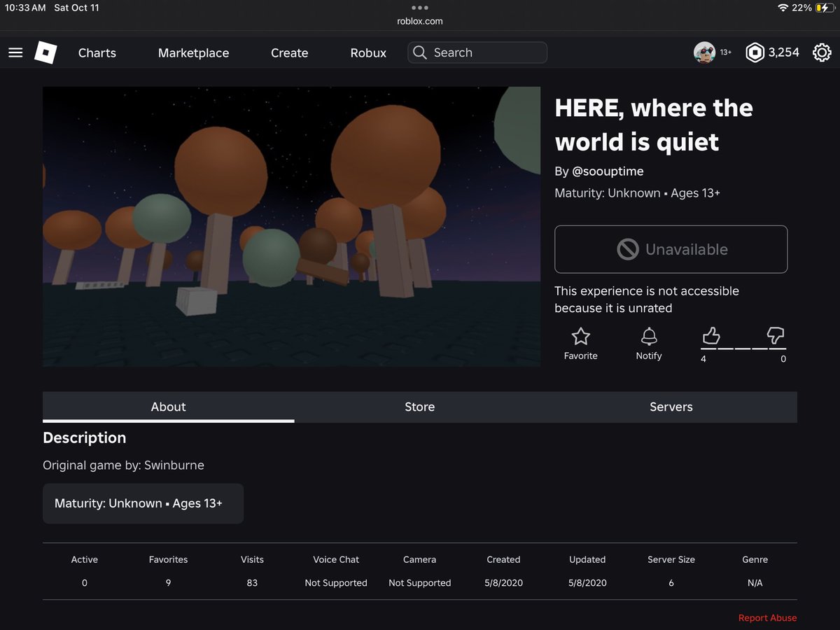The image size is (840, 630).
Task: Dislike the experience with thumbs down
Action: [x=776, y=337]
